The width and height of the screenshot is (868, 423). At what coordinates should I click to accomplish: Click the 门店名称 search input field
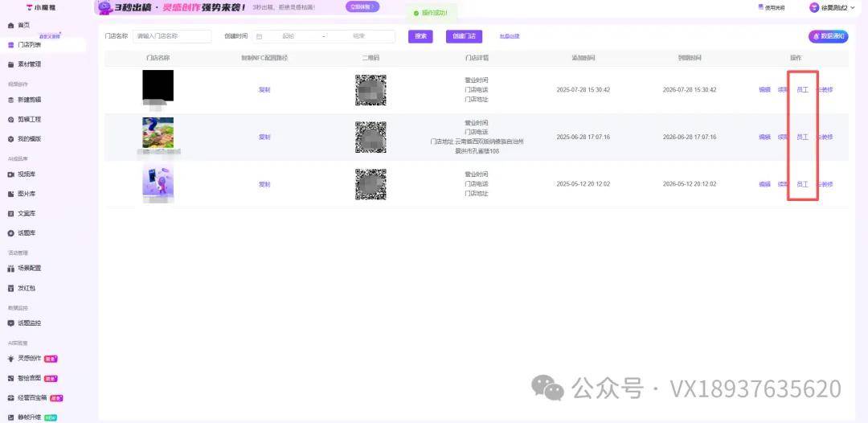[172, 36]
